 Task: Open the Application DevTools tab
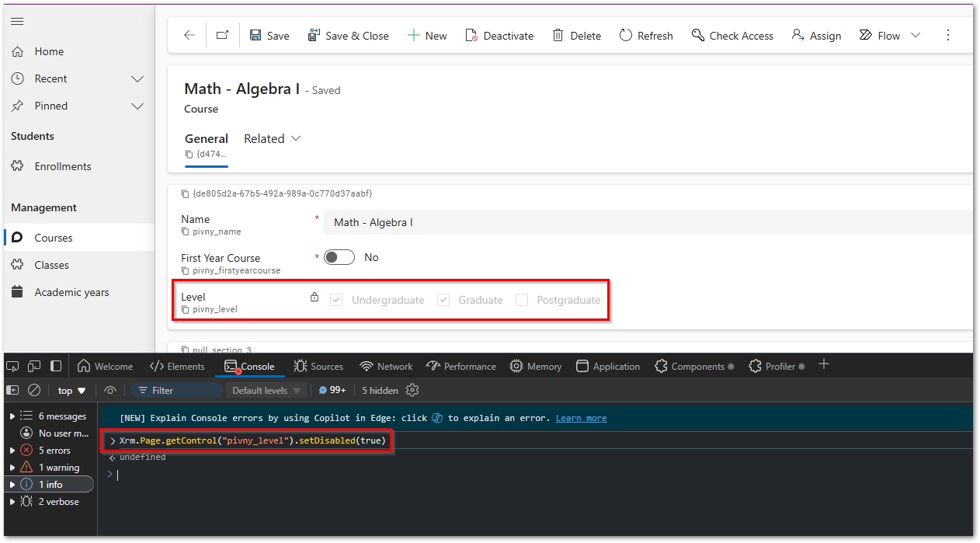pyautogui.click(x=608, y=366)
